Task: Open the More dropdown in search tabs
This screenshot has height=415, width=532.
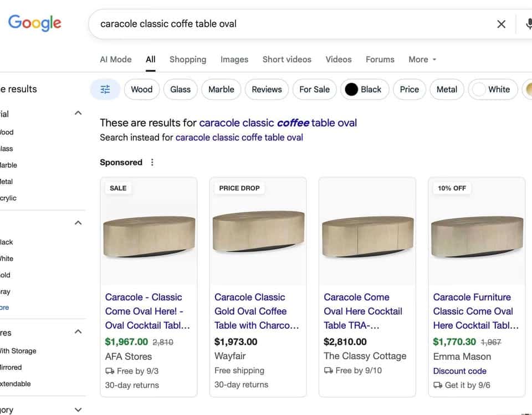Action: tap(422, 59)
